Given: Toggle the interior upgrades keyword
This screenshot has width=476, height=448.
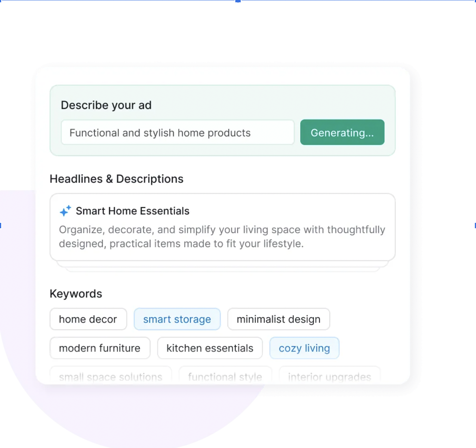Looking at the screenshot, I should click(x=329, y=376).
